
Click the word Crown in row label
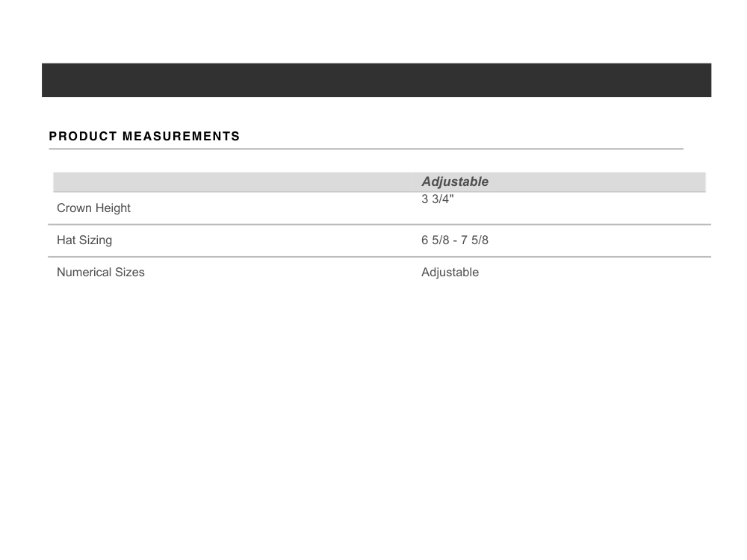[x=73, y=208]
